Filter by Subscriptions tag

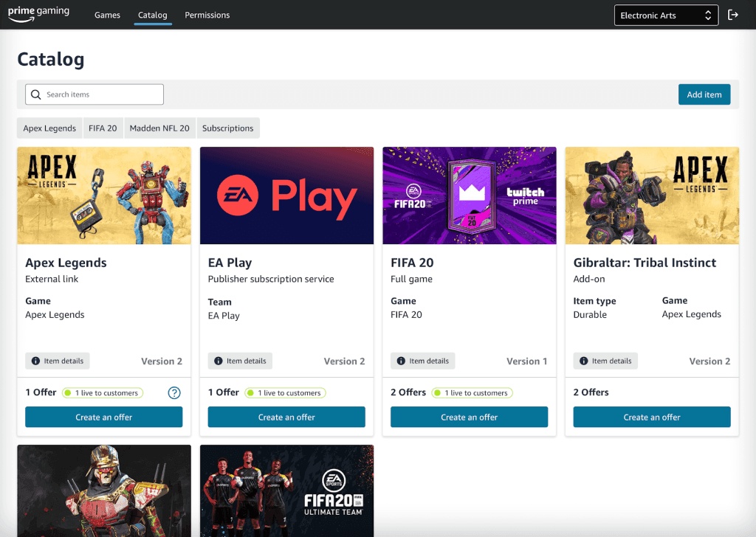click(228, 128)
